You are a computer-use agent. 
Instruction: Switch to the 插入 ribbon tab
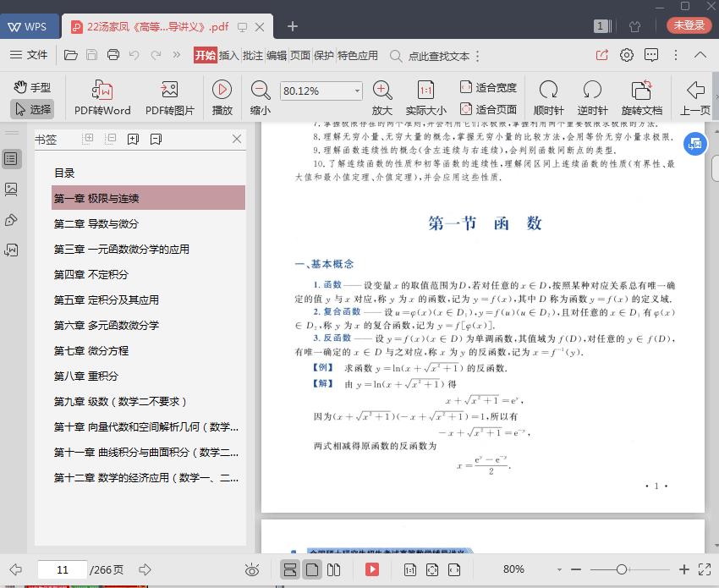point(229,56)
